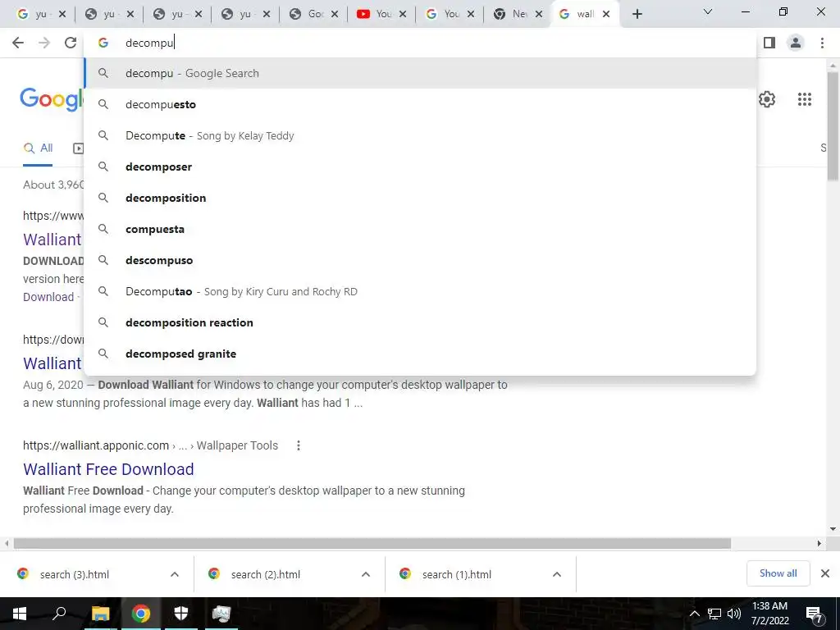Open the notification center icon
Viewport: 840px width, 630px height.
point(815,614)
